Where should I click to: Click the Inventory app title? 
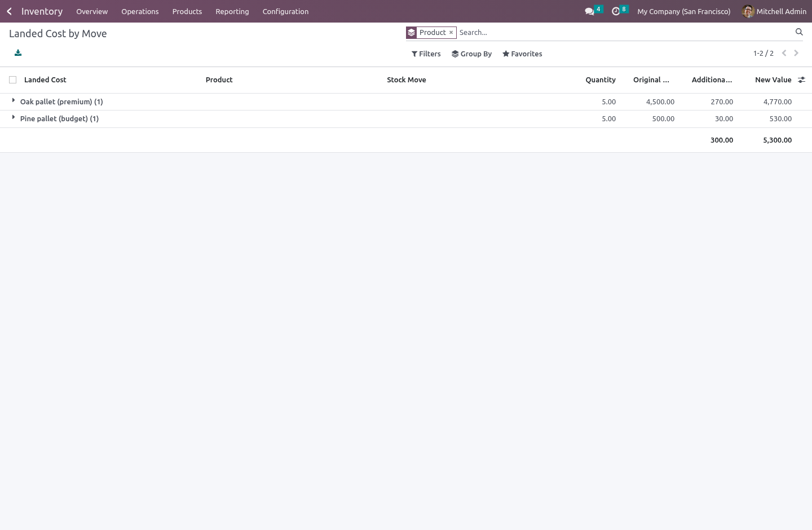(42, 11)
